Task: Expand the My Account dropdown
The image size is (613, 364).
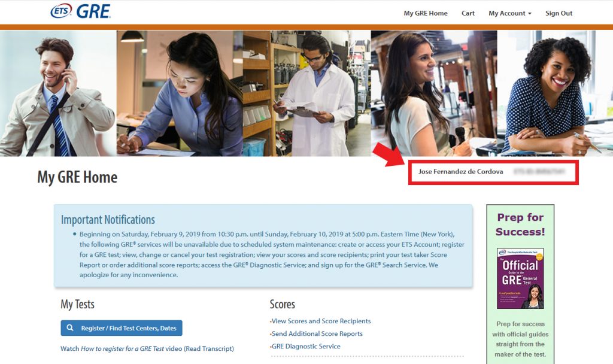Action: tap(510, 13)
